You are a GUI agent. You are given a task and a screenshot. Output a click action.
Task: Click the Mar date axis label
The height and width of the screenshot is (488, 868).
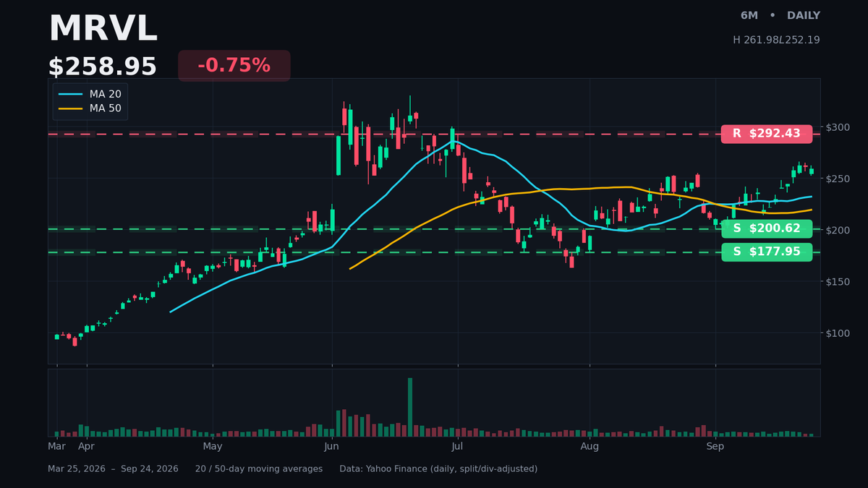[x=57, y=447]
